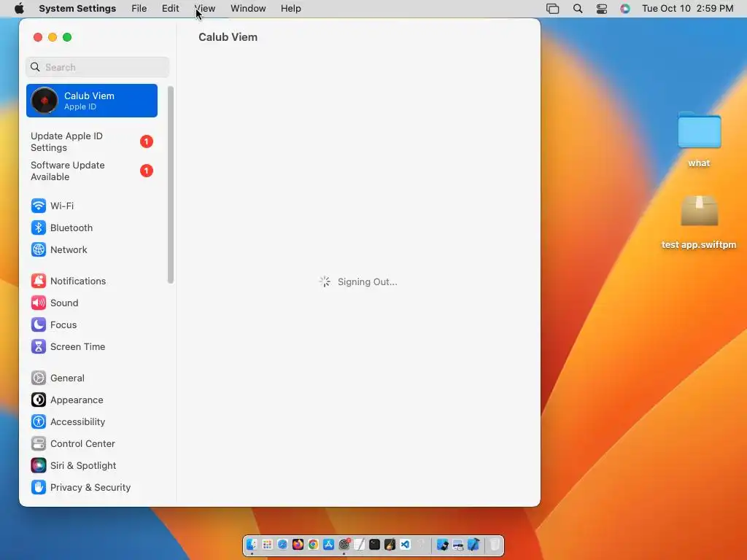Click the date and time in menu bar
The image size is (747, 560).
687,9
